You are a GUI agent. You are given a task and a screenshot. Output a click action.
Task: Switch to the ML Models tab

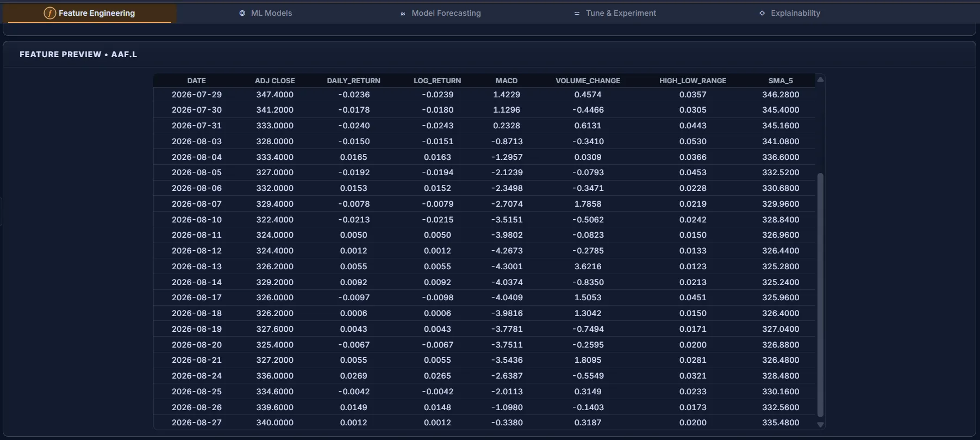[266, 13]
